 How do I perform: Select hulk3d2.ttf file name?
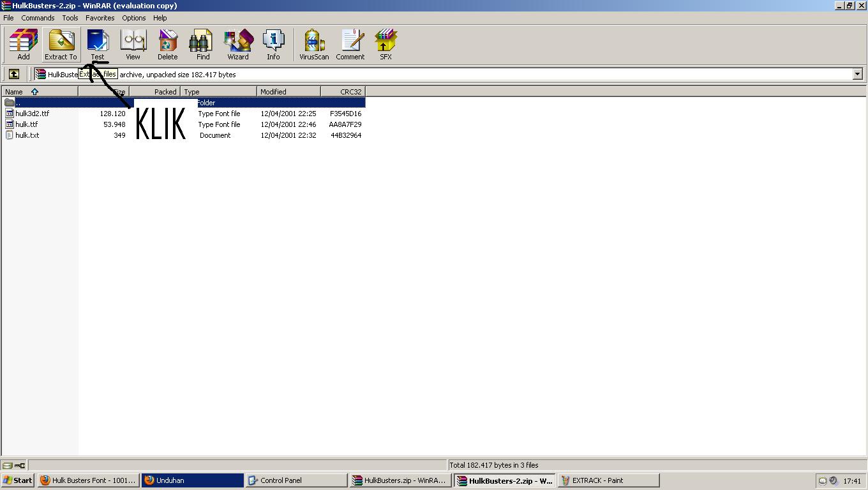tap(33, 114)
